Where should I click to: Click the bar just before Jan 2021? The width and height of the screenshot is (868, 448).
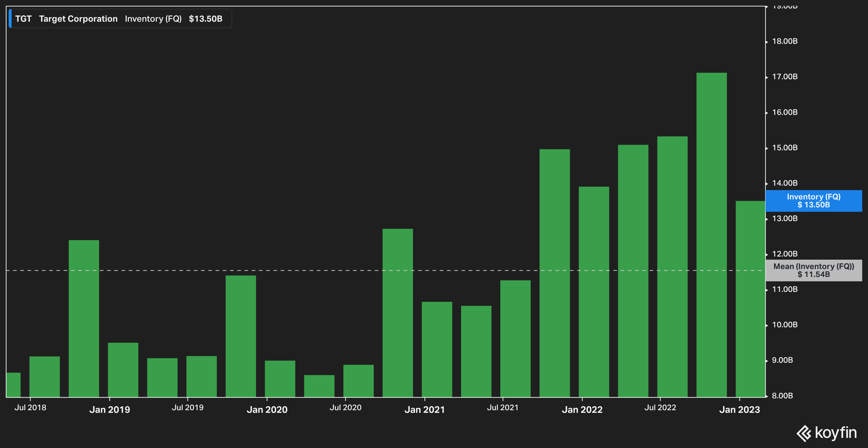tap(398, 313)
